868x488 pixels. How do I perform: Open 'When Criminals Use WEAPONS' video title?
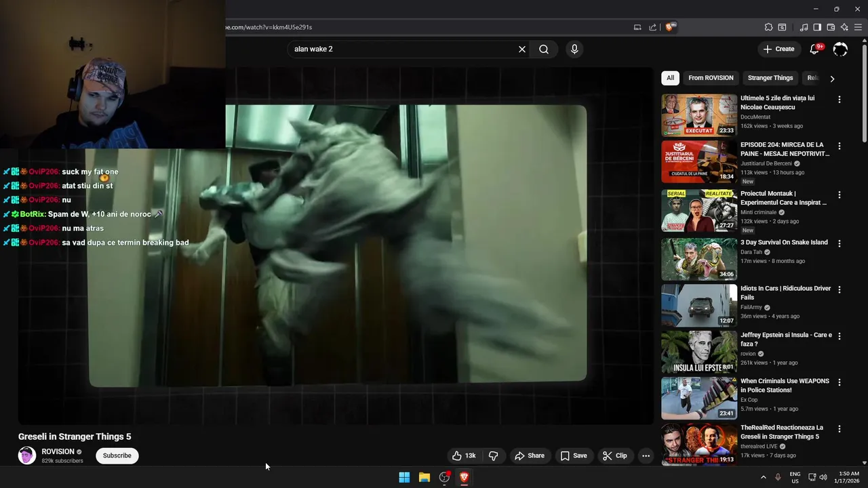pos(785,386)
